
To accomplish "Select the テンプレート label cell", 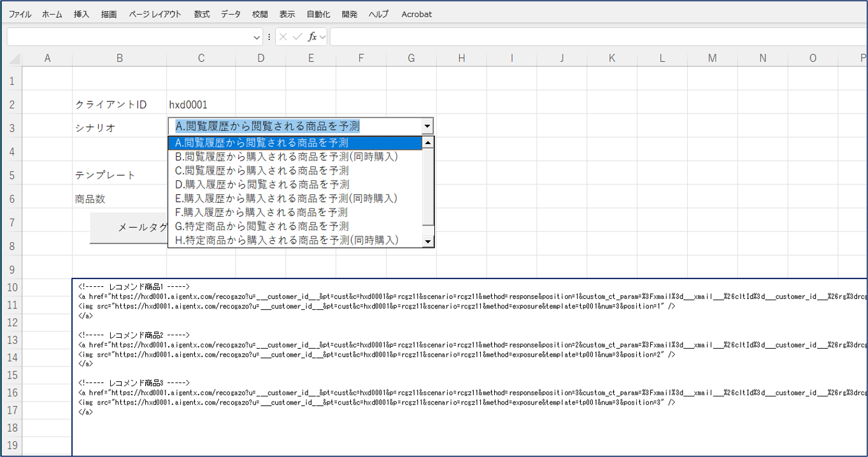I will [x=120, y=175].
